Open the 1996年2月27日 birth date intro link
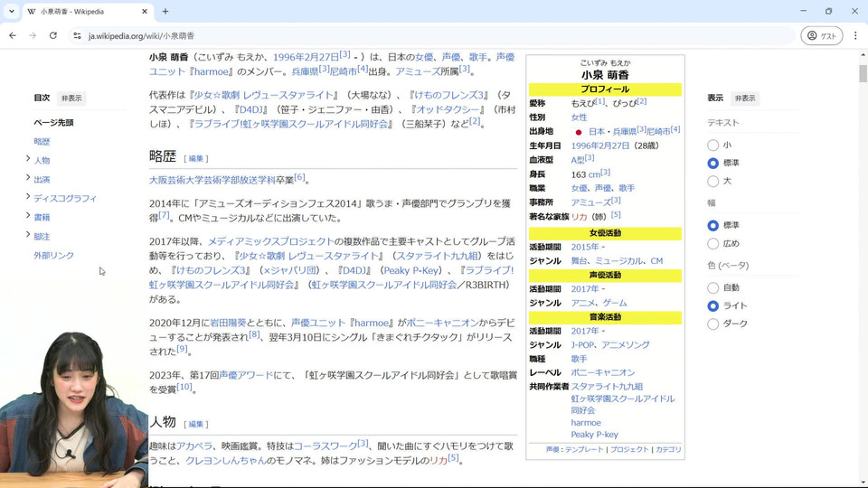Image resolution: width=868 pixels, height=488 pixels. (x=306, y=57)
